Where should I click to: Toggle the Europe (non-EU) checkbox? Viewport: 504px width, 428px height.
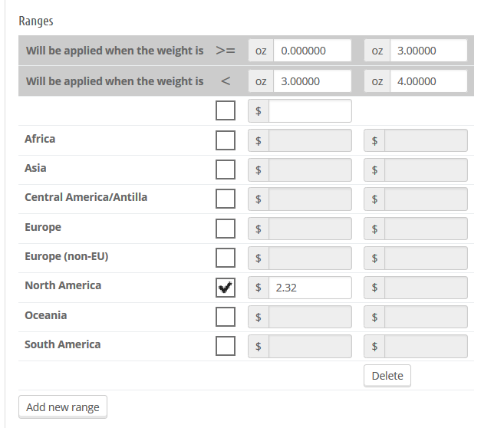point(226,258)
